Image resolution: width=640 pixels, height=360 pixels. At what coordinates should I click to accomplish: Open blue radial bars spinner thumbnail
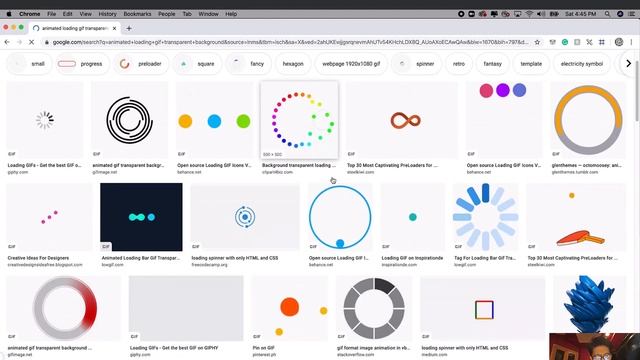point(485,217)
